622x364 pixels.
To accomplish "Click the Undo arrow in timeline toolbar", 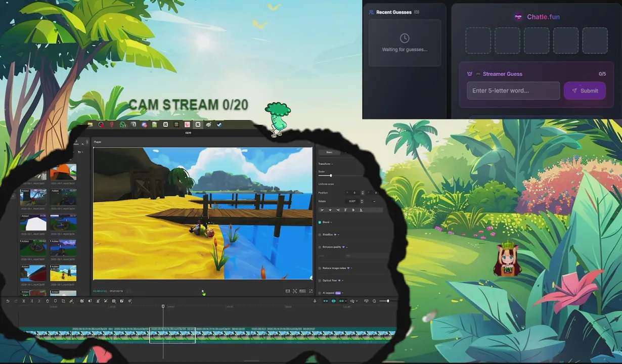I will tap(8, 301).
